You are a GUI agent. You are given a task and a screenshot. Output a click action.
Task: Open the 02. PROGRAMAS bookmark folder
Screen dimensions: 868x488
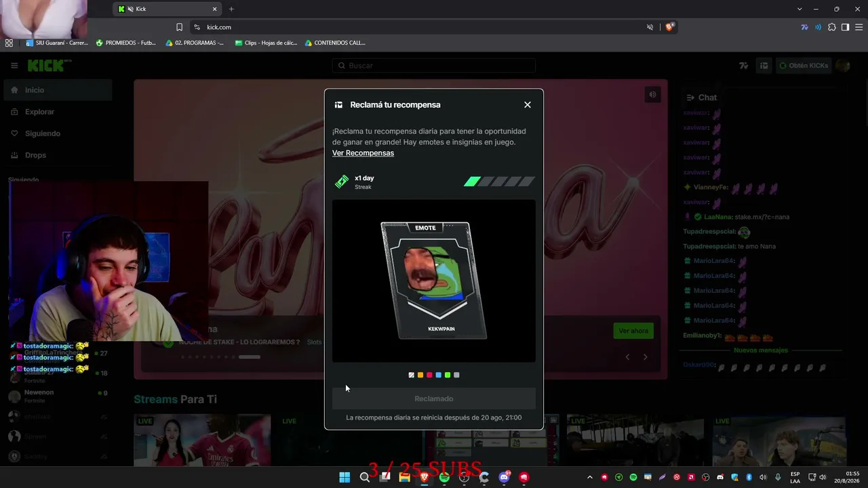pos(195,43)
